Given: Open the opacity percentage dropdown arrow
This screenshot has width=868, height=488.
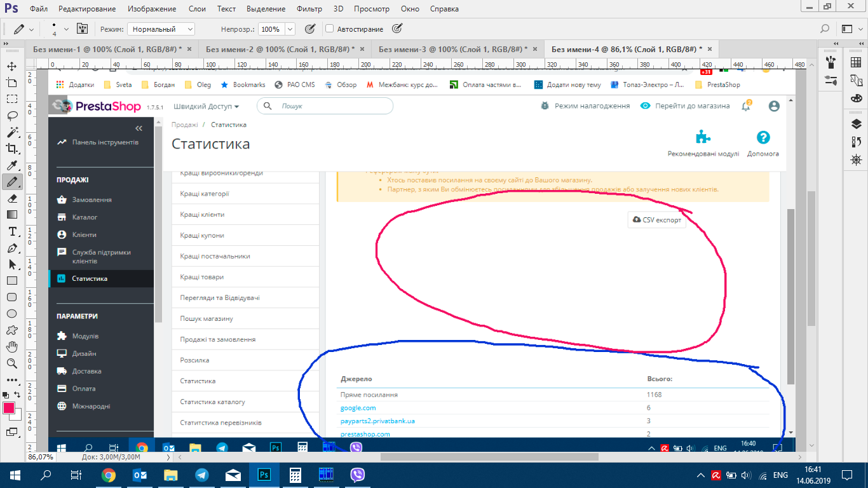Looking at the screenshot, I should 290,29.
